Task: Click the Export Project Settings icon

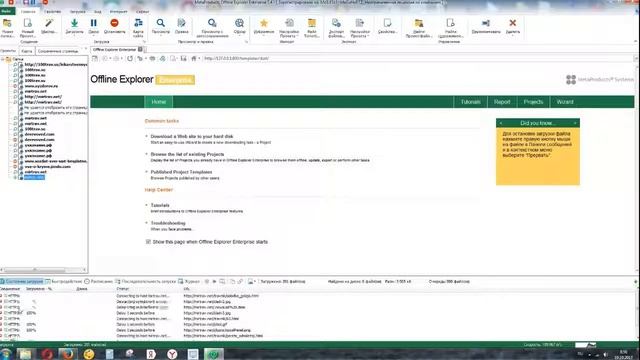Action: [360, 23]
